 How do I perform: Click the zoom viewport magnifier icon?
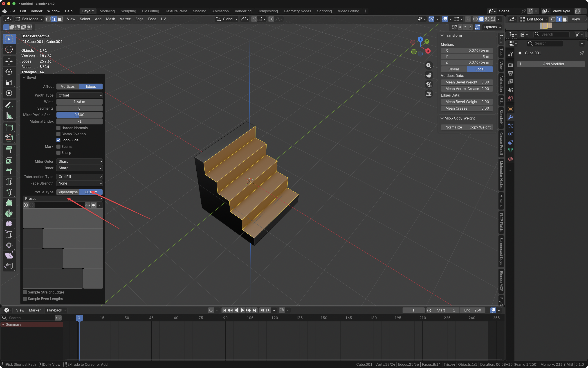click(x=429, y=66)
